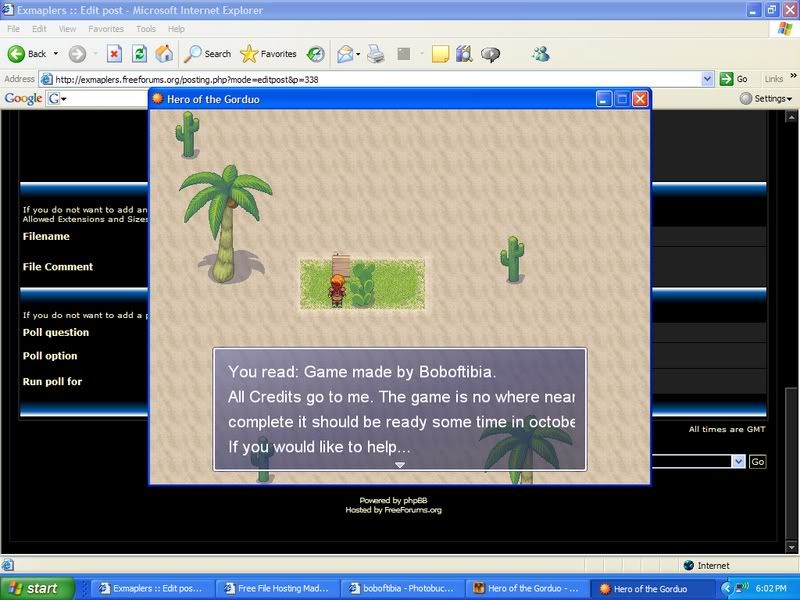Image resolution: width=800 pixels, height=600 pixels.
Task: Go to the Home page icon
Action: [x=164, y=54]
